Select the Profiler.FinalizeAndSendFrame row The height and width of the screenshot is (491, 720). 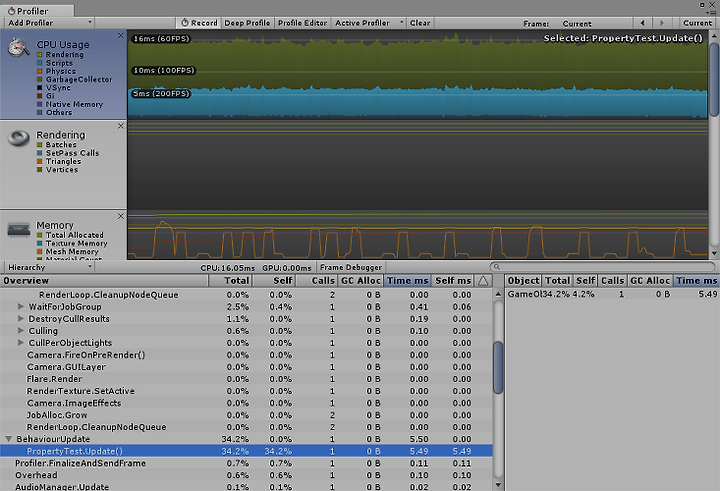[x=246, y=463]
